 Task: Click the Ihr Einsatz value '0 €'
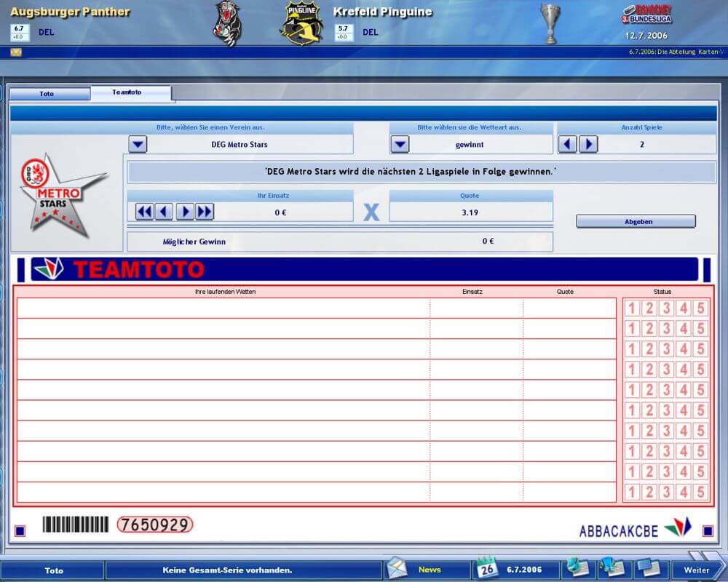coord(280,212)
